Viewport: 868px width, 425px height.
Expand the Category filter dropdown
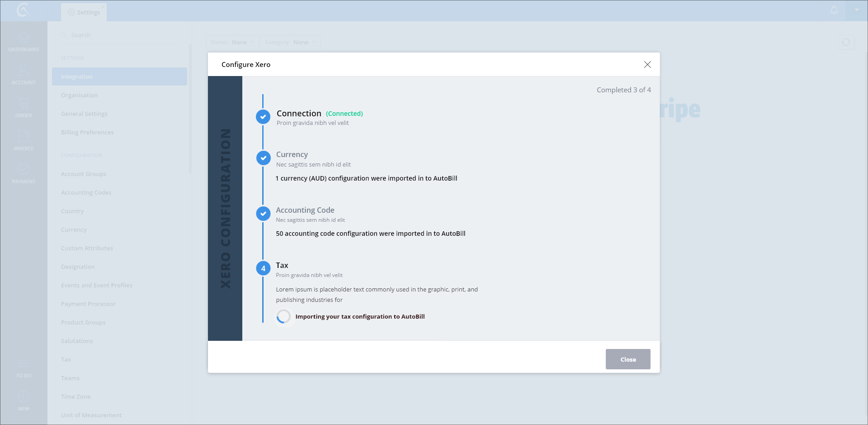[290, 42]
